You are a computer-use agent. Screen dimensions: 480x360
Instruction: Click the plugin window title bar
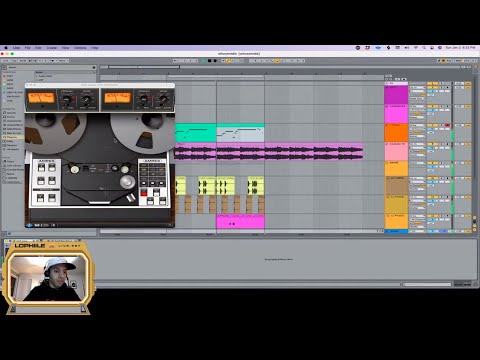click(100, 85)
